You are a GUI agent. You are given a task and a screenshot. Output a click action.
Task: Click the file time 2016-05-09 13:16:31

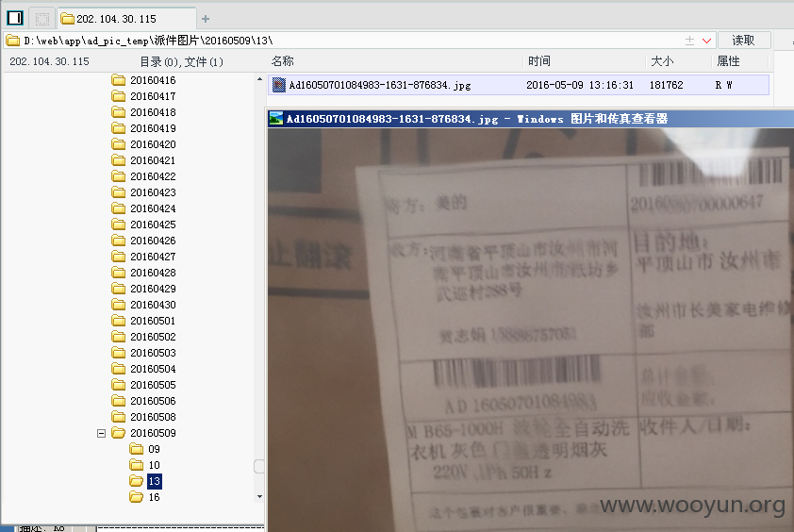point(580,85)
